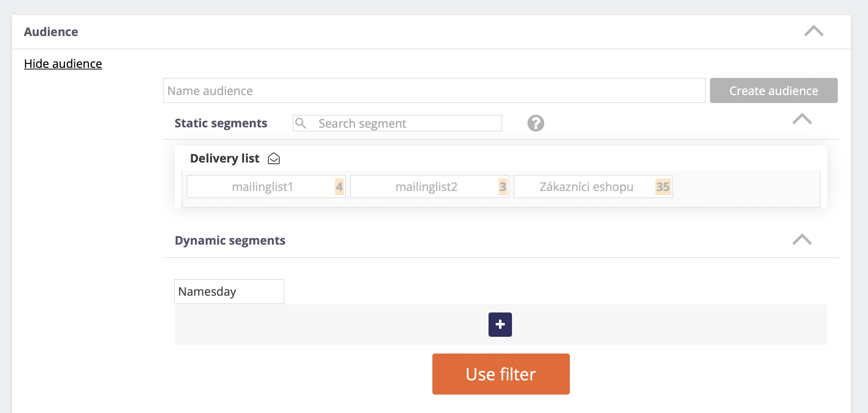Click the help question mark icon

pyautogui.click(x=535, y=123)
